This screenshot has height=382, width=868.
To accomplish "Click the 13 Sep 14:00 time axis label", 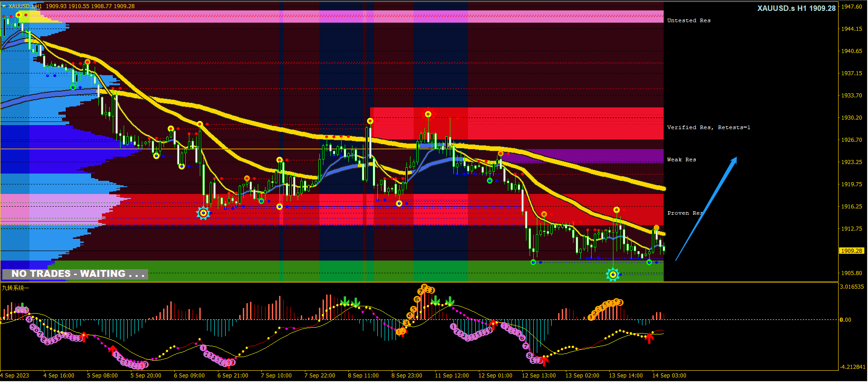I will coord(626,376).
